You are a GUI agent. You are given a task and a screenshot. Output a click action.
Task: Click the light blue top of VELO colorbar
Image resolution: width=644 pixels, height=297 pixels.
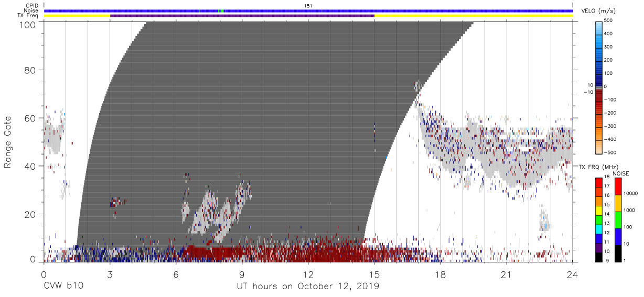599,27
